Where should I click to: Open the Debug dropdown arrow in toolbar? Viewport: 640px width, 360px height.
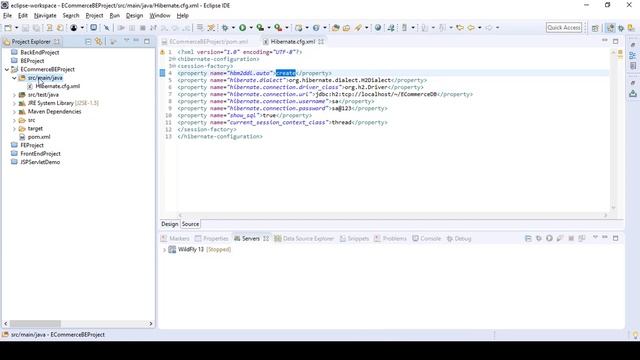[233, 28]
